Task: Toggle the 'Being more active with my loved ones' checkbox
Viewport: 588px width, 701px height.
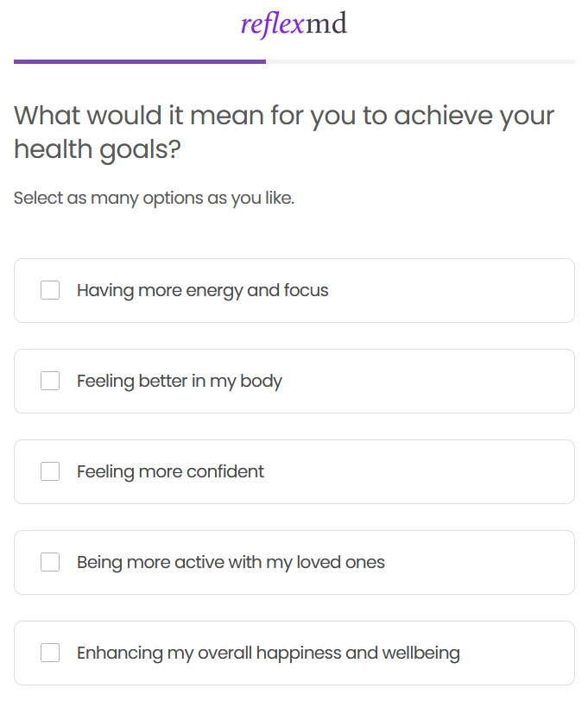Action: 50,562
